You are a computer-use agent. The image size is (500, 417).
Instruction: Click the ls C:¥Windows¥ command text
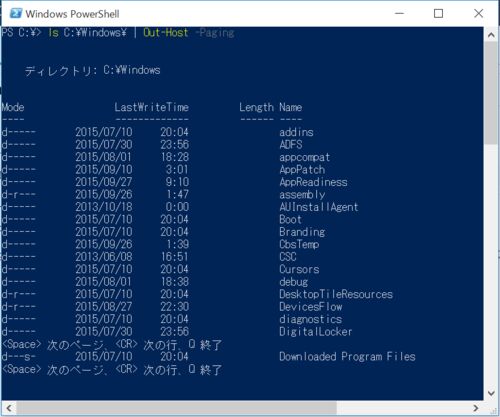coord(88,33)
